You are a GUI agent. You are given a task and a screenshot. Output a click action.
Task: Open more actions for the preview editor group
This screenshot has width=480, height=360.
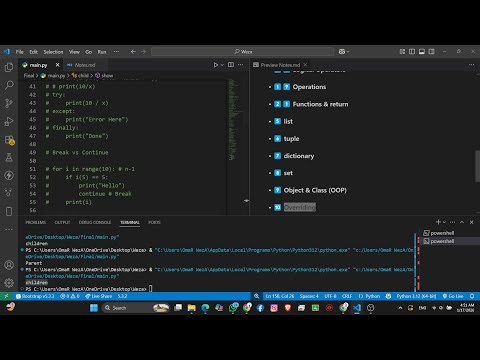(471, 65)
